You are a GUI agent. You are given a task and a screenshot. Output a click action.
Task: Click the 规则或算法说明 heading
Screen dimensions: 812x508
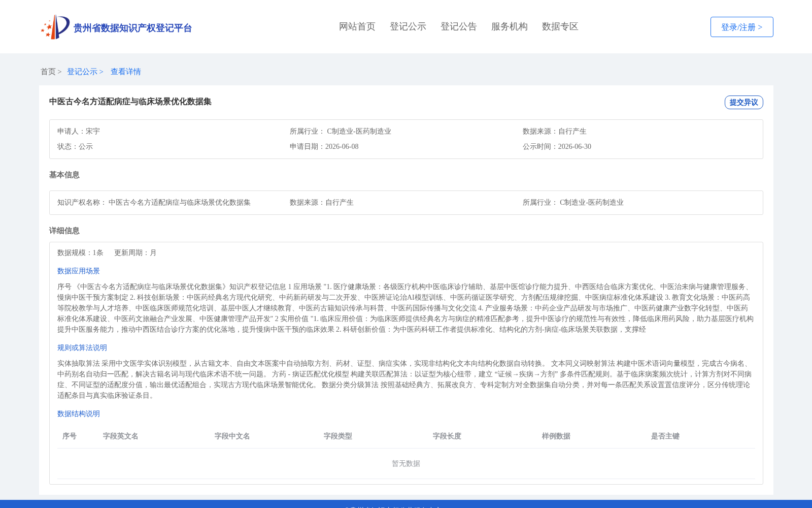click(82, 347)
